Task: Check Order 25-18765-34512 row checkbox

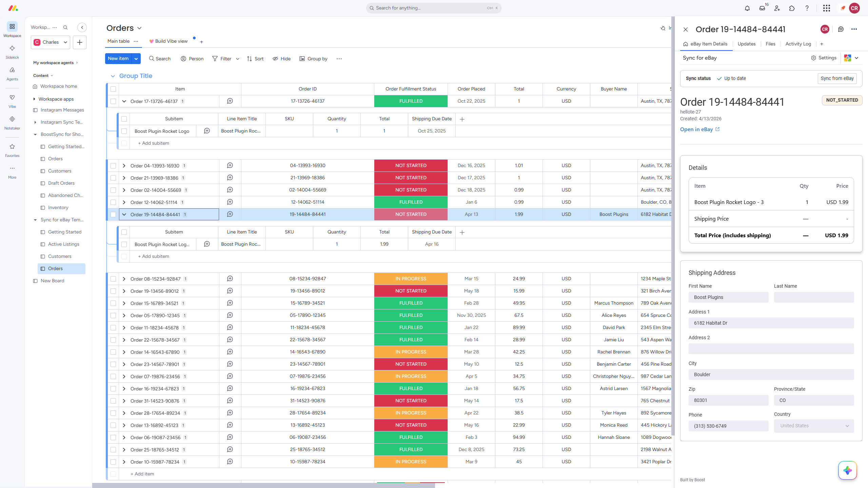Action: [113, 450]
